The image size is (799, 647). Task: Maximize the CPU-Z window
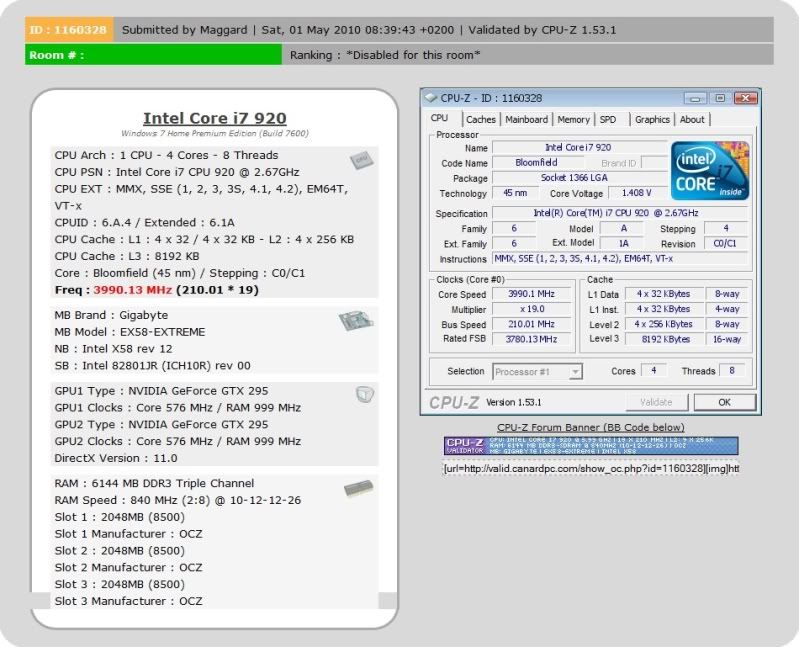tap(720, 98)
